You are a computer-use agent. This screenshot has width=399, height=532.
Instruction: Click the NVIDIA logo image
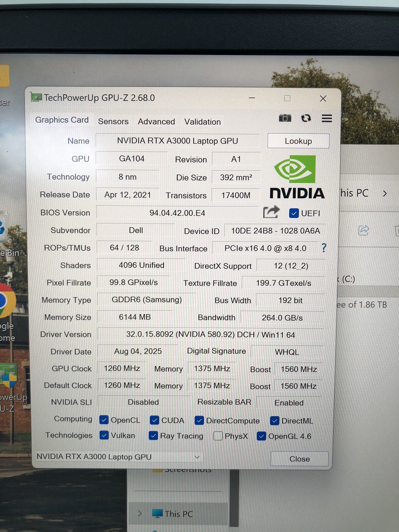pos(297,177)
